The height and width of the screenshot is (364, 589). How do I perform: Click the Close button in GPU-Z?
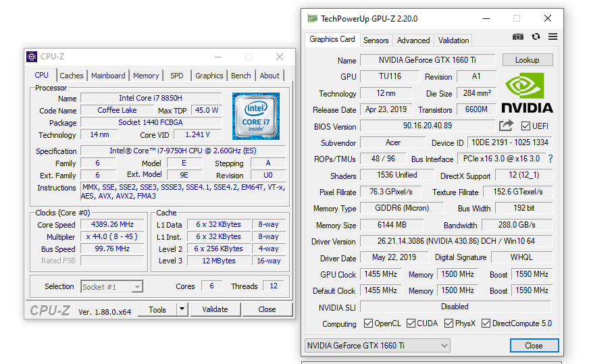click(x=534, y=346)
